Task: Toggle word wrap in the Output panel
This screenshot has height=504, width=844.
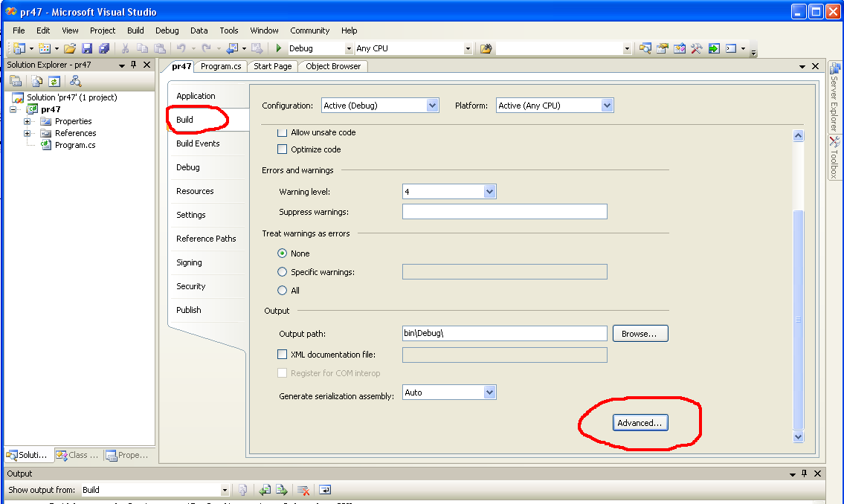Action: [325, 490]
